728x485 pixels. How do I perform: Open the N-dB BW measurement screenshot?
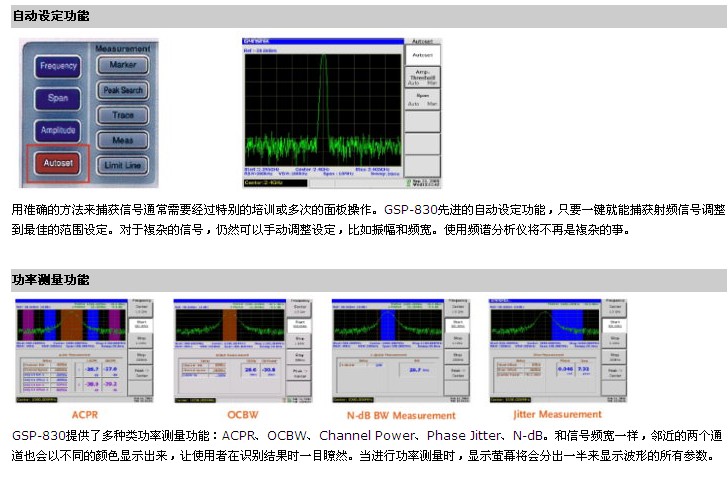coord(401,351)
